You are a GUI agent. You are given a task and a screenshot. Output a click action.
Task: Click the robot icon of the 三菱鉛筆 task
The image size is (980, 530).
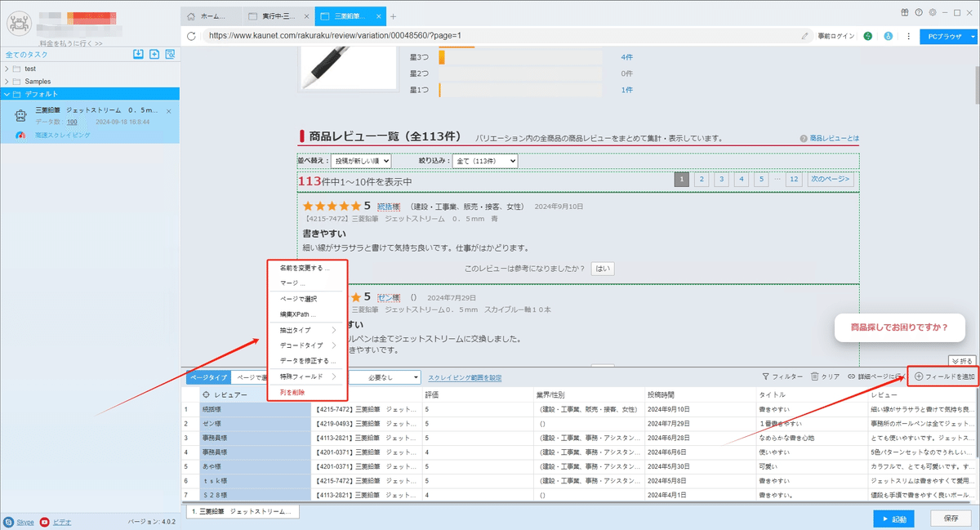(20, 116)
